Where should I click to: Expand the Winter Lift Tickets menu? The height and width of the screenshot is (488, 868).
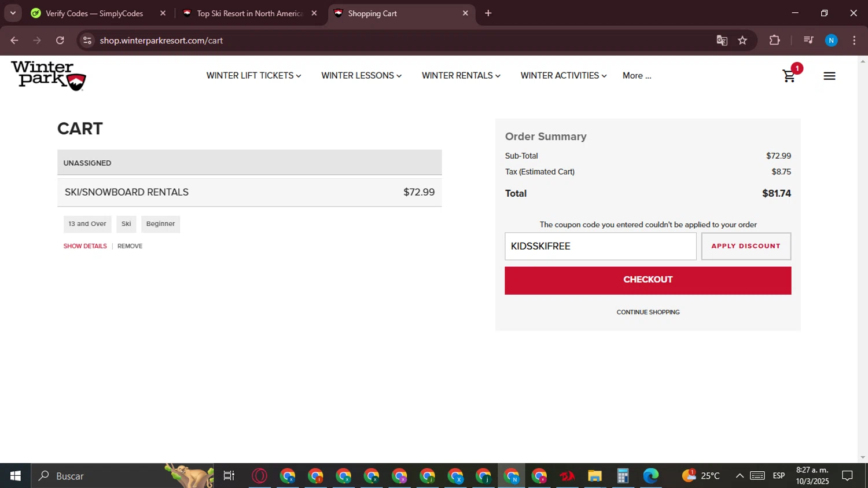[253, 76]
